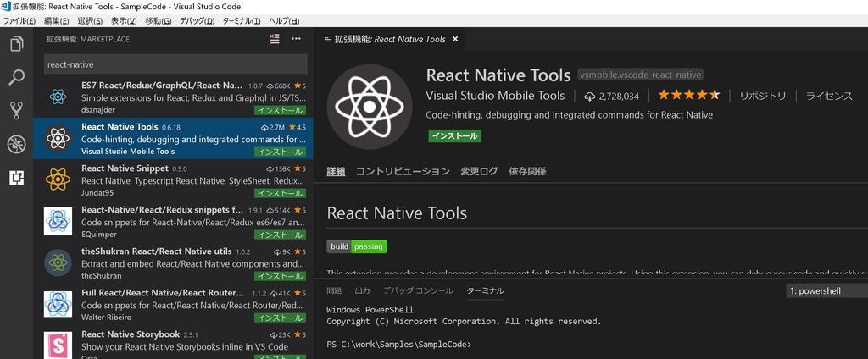The image size is (868, 359).
Task: Close the React Native Tools editor tab
Action: (x=455, y=39)
